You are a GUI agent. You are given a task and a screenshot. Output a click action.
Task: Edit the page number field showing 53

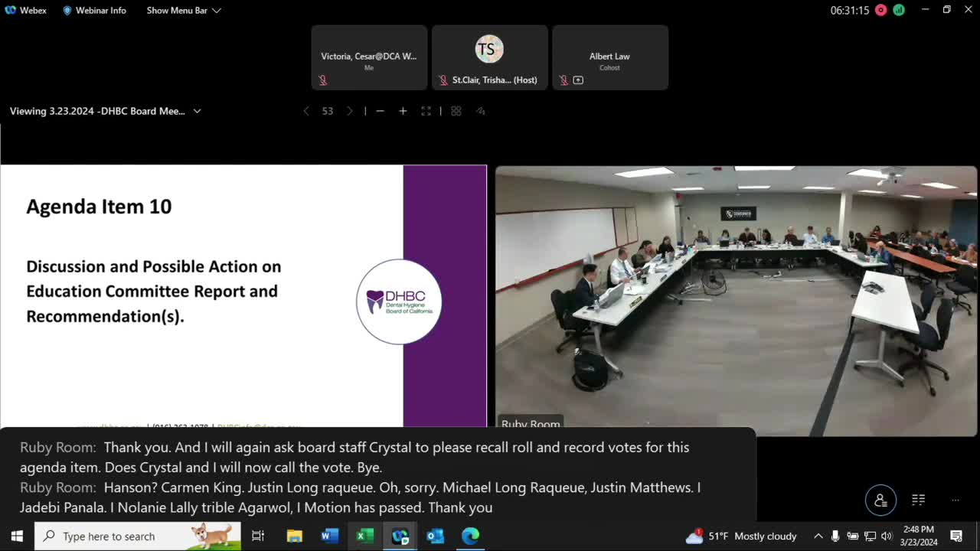(x=328, y=111)
